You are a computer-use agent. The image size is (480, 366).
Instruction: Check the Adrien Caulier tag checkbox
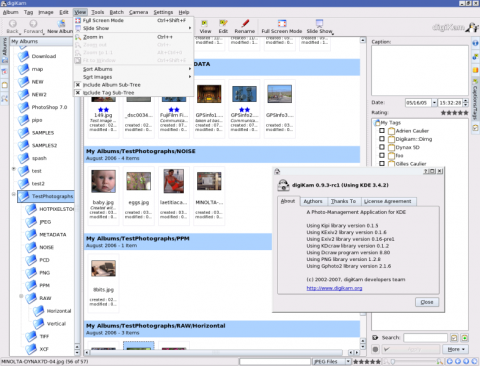(x=382, y=131)
